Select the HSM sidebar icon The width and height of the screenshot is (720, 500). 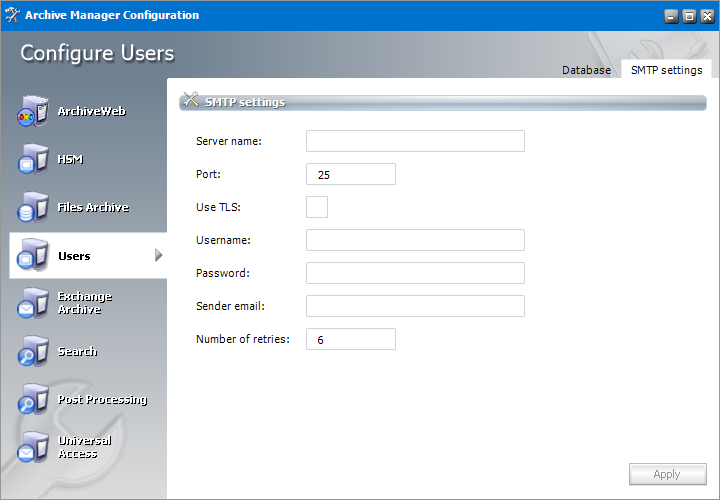[x=33, y=159]
